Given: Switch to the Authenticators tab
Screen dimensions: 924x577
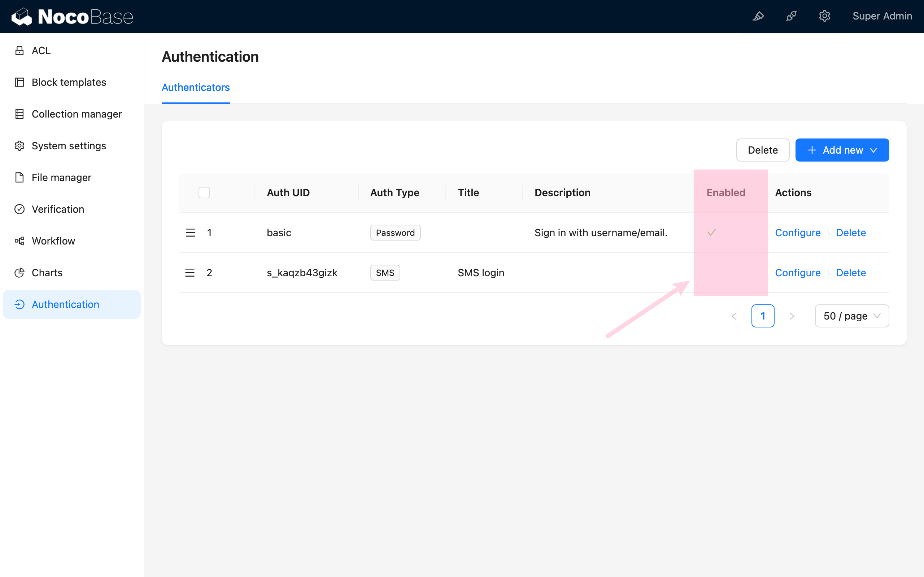Looking at the screenshot, I should click(x=196, y=87).
